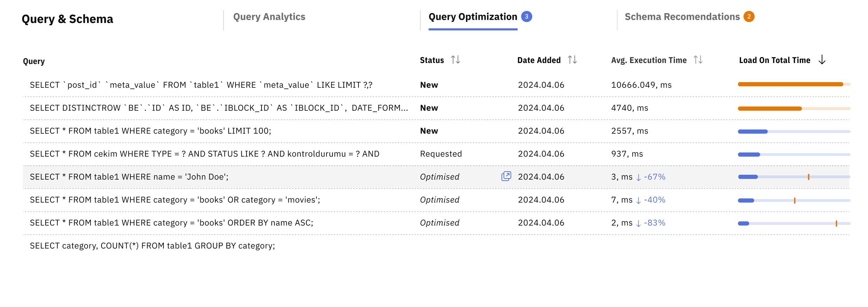Click the Load On Total Time column header

click(774, 60)
